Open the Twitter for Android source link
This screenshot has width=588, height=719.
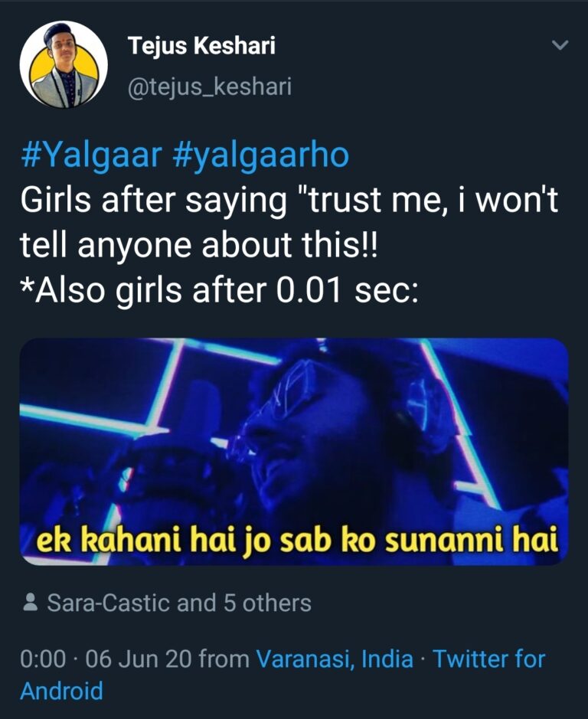pyautogui.click(x=489, y=659)
